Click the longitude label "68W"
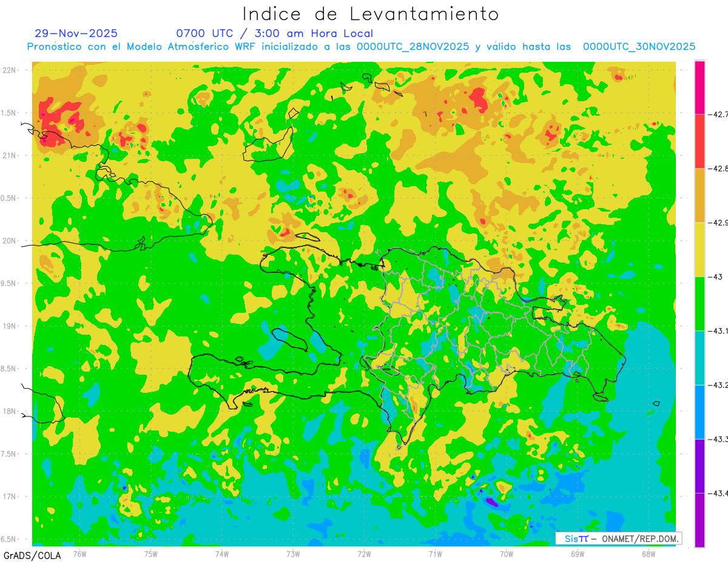The height and width of the screenshot is (562, 728). point(649,554)
